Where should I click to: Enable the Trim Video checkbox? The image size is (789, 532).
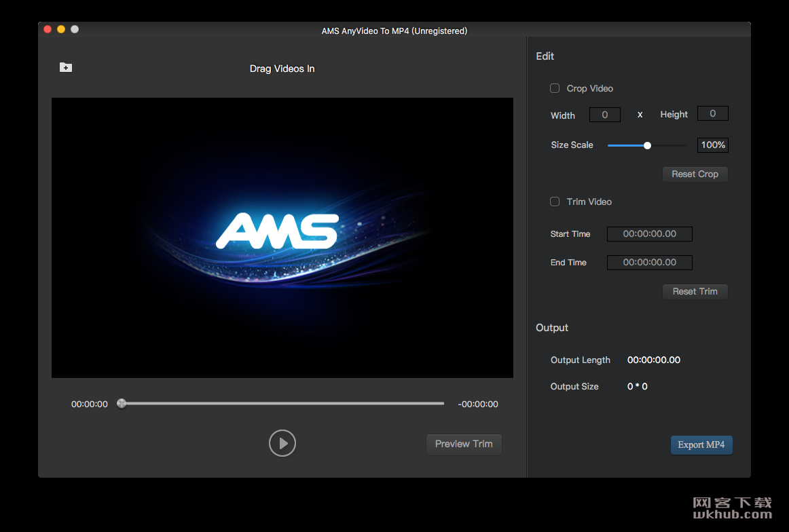(x=555, y=202)
